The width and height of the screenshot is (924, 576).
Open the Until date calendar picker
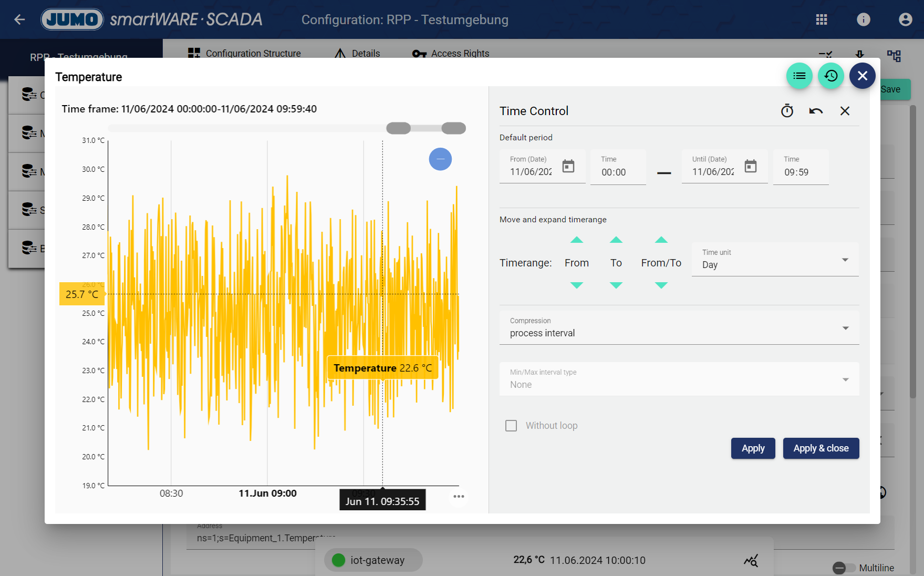[x=751, y=167]
